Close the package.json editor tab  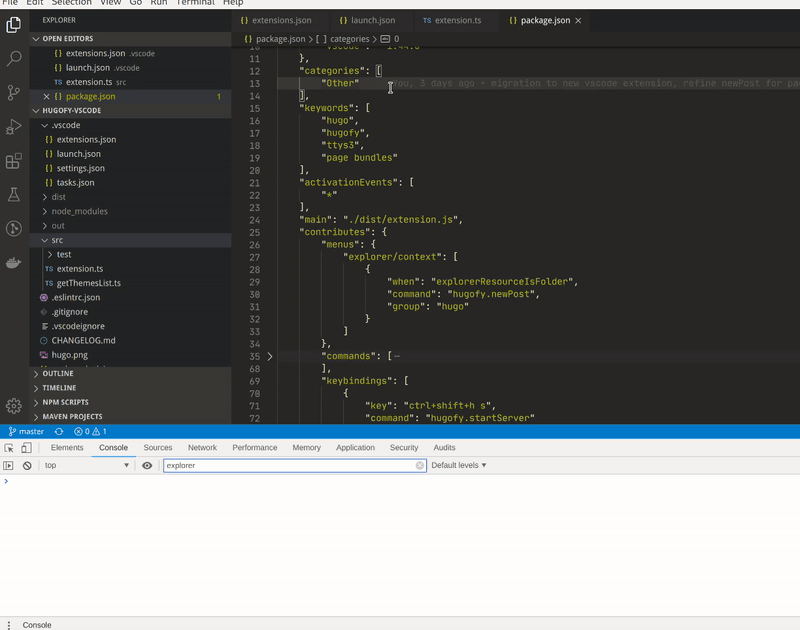click(x=578, y=20)
